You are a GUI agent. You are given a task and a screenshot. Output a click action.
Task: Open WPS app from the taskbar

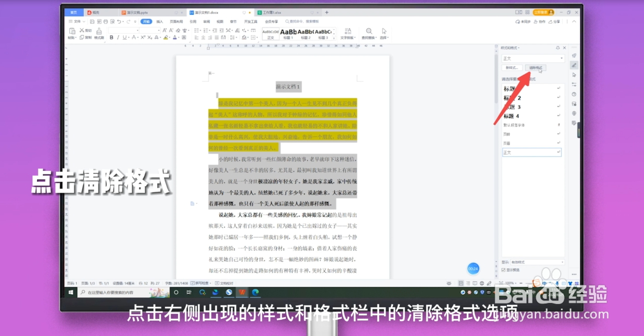[x=242, y=292]
